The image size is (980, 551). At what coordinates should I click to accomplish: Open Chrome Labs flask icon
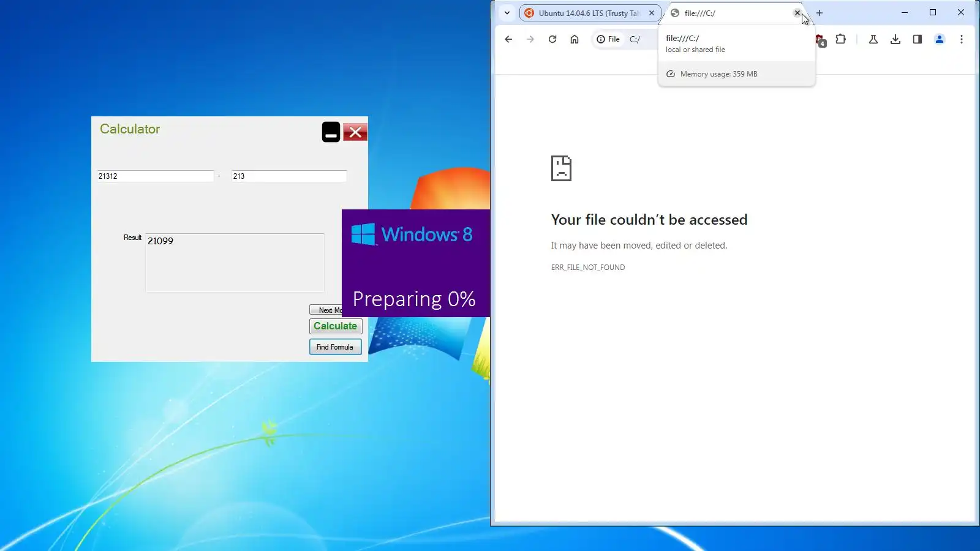click(873, 39)
